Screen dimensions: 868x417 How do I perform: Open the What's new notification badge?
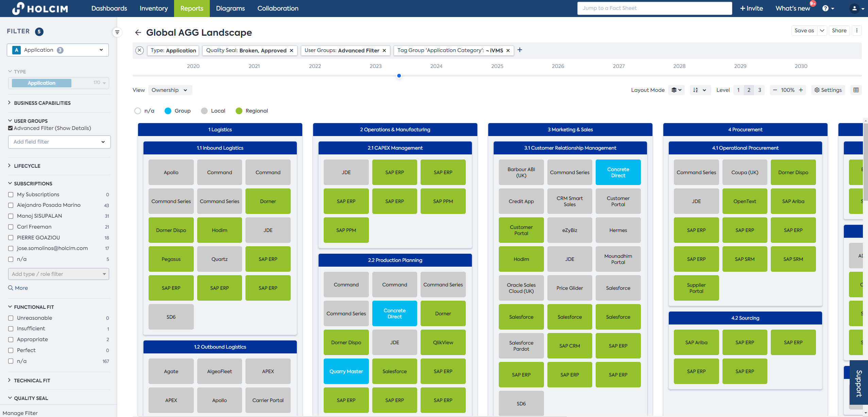tap(813, 4)
